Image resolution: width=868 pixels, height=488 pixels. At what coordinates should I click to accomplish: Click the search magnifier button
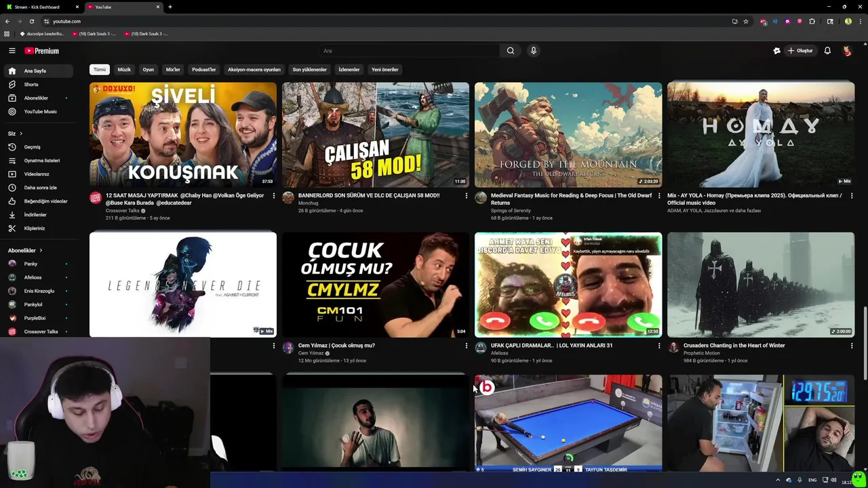pyautogui.click(x=511, y=51)
